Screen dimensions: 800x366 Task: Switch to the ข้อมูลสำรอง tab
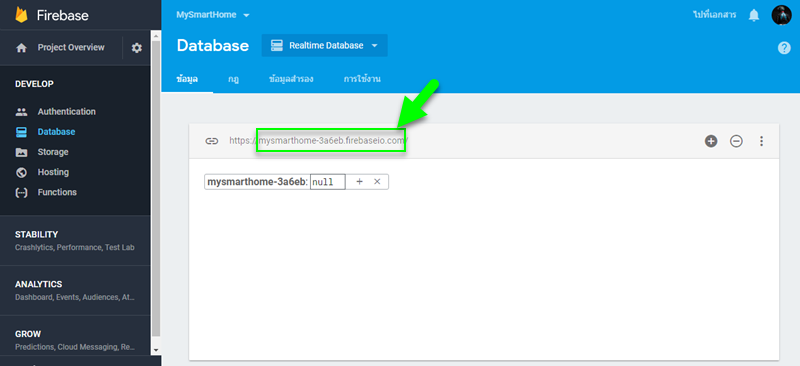coord(291,79)
